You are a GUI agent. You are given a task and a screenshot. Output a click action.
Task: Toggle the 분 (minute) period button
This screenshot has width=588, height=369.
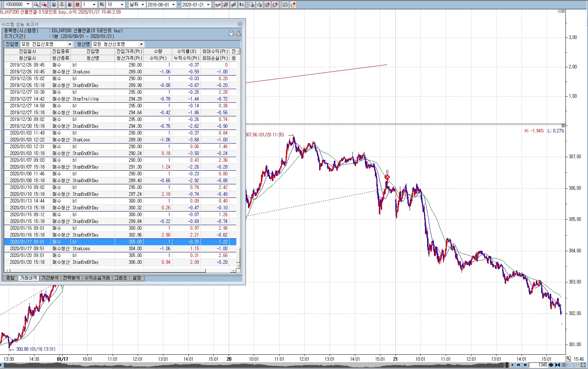point(77,5)
